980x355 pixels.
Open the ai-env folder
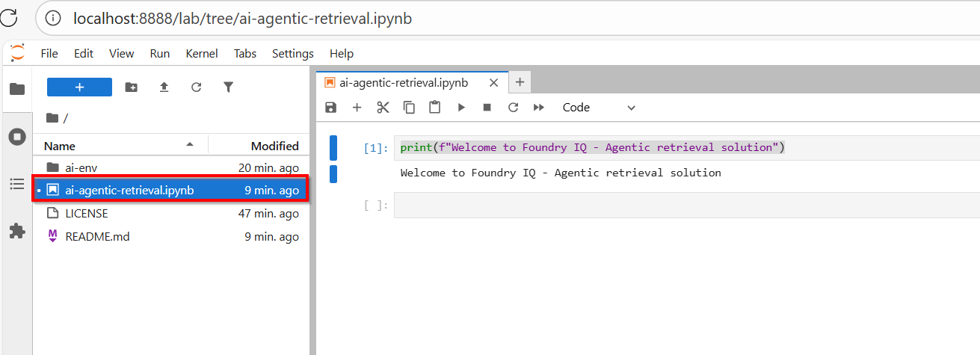click(81, 167)
